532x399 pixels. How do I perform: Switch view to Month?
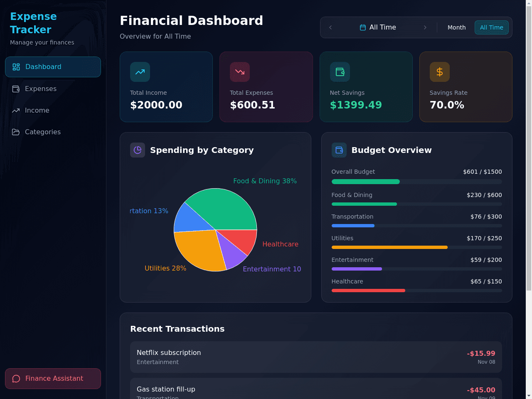pos(456,27)
